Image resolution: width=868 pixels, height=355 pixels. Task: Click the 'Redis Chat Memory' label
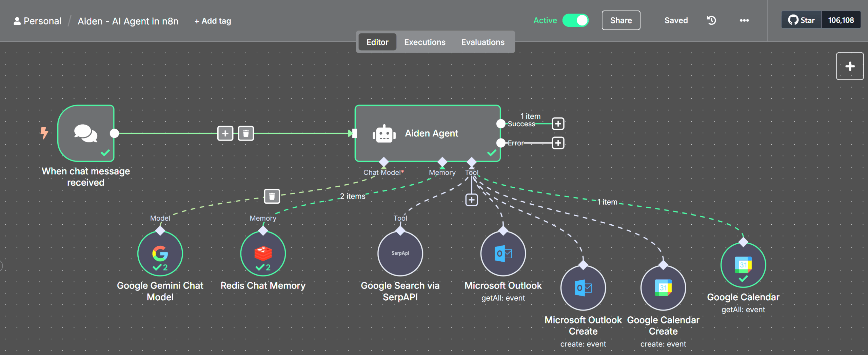(x=263, y=285)
